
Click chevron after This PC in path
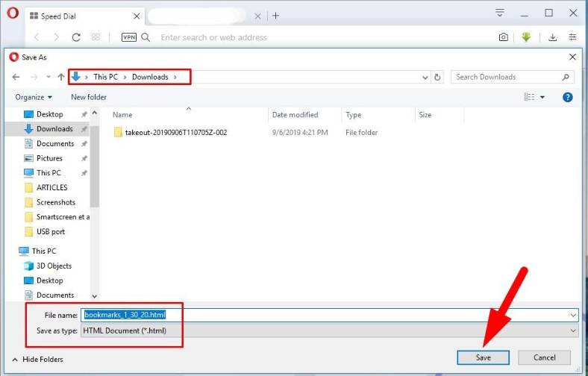pos(125,78)
